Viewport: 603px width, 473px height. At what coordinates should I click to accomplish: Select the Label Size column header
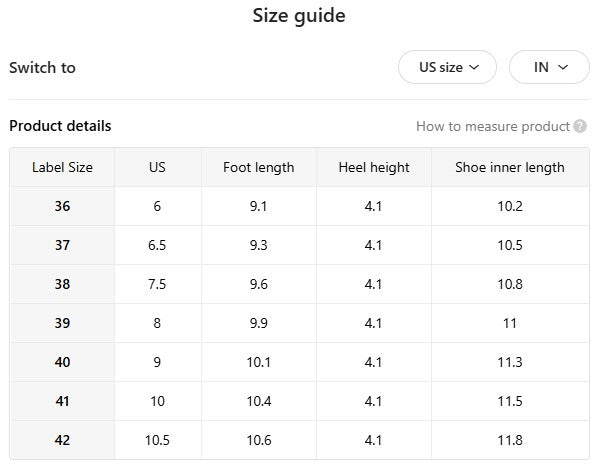tap(62, 167)
